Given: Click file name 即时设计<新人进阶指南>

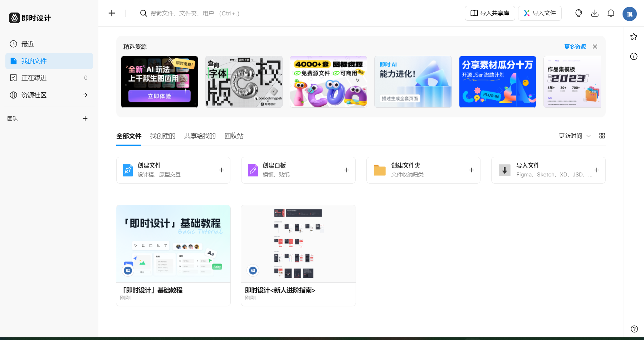Looking at the screenshot, I should tap(280, 290).
